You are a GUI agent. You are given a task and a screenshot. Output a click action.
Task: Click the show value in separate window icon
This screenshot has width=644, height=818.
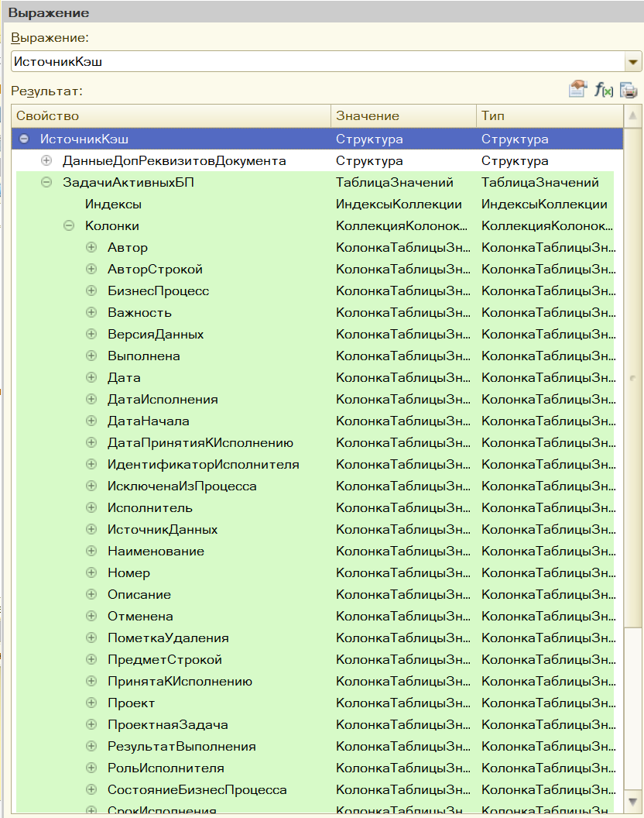click(x=577, y=90)
